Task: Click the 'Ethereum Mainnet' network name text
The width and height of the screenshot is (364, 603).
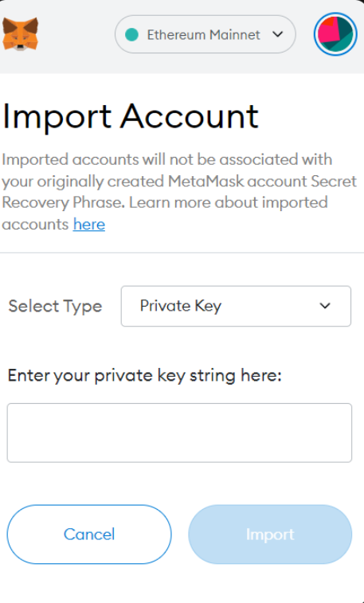Action: click(x=204, y=34)
